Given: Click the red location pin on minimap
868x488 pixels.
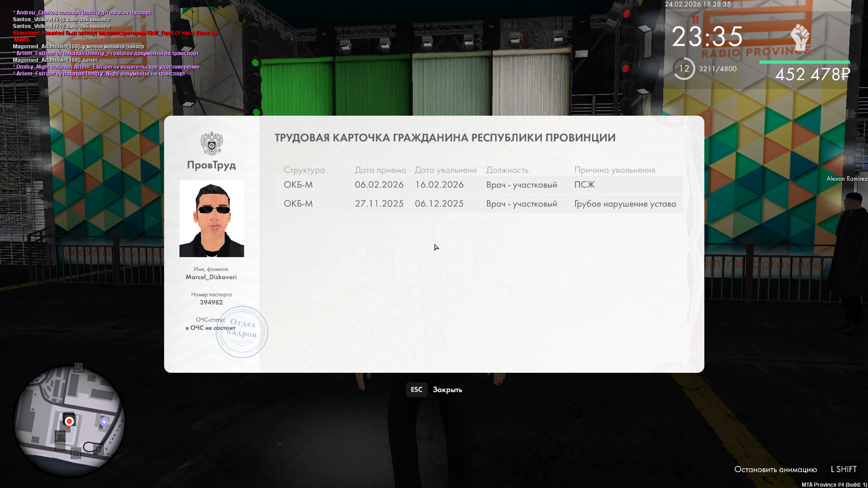Looking at the screenshot, I should tap(69, 422).
